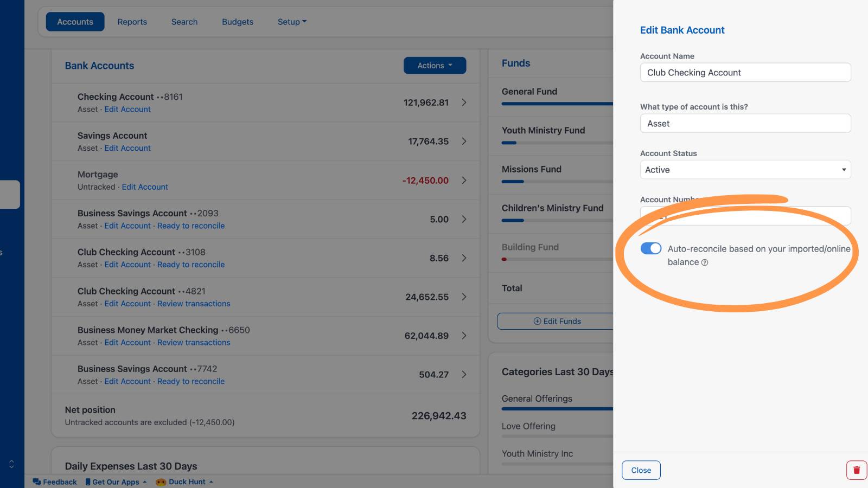Click Ready to reconcile for account 7742

[191, 382]
